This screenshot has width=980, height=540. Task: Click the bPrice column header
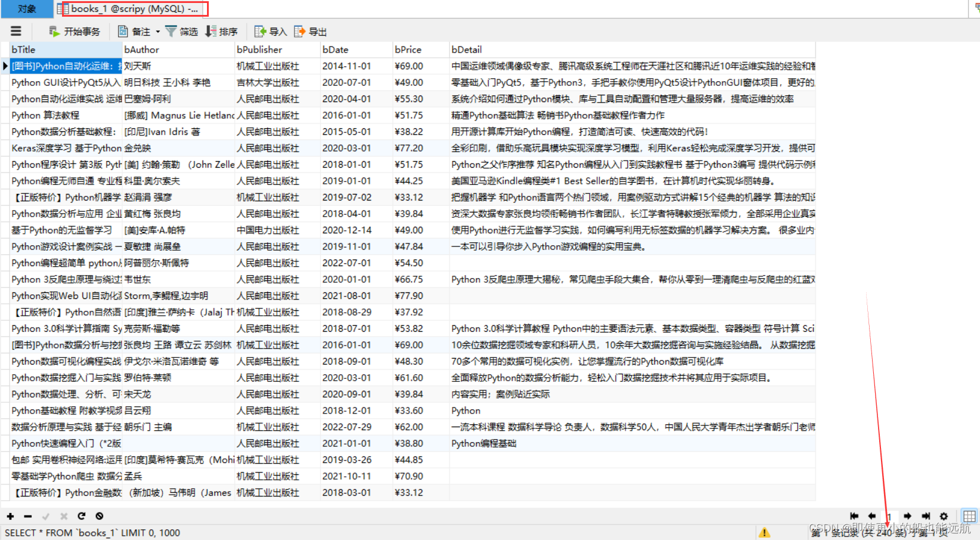(421, 50)
